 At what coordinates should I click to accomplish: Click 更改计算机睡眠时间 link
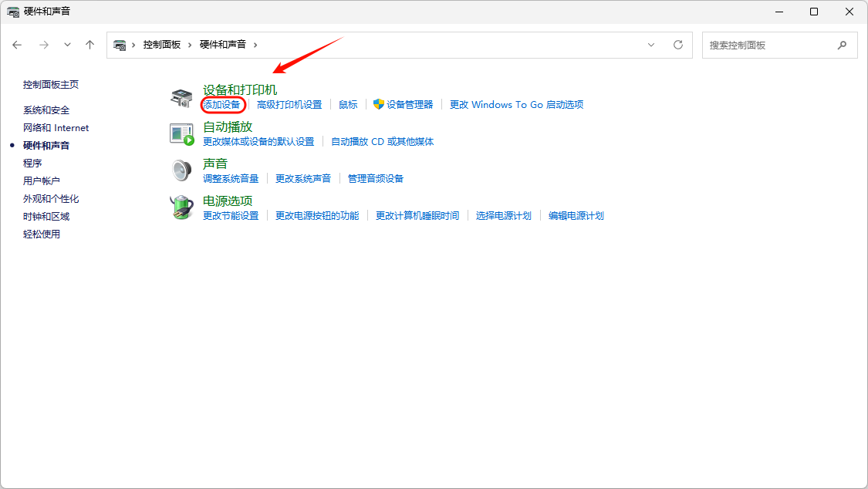(417, 216)
